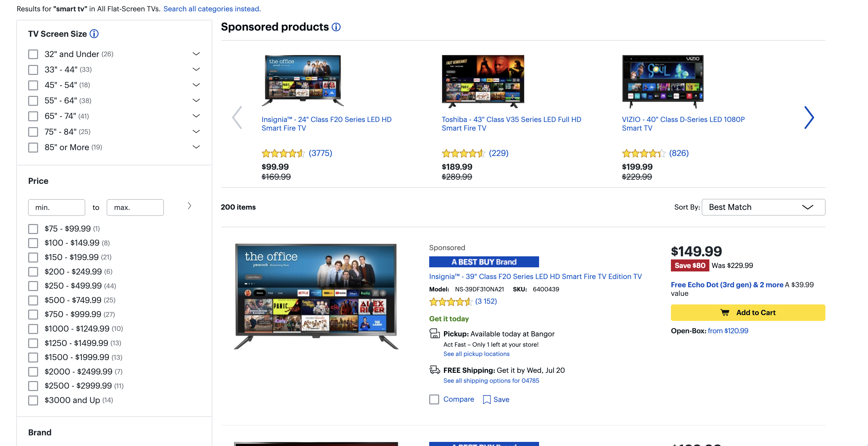Click the free shipping truck icon
The image size is (868, 446).
point(434,370)
